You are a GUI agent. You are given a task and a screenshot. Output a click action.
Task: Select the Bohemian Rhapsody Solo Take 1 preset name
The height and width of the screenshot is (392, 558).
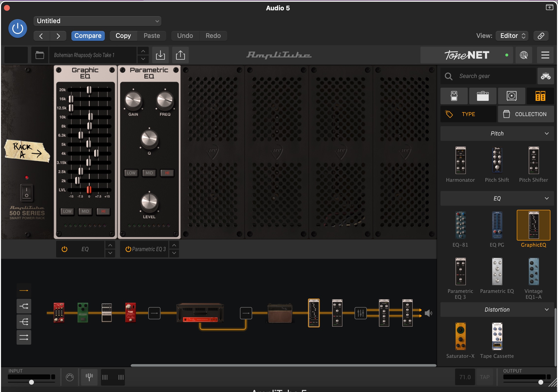click(93, 55)
